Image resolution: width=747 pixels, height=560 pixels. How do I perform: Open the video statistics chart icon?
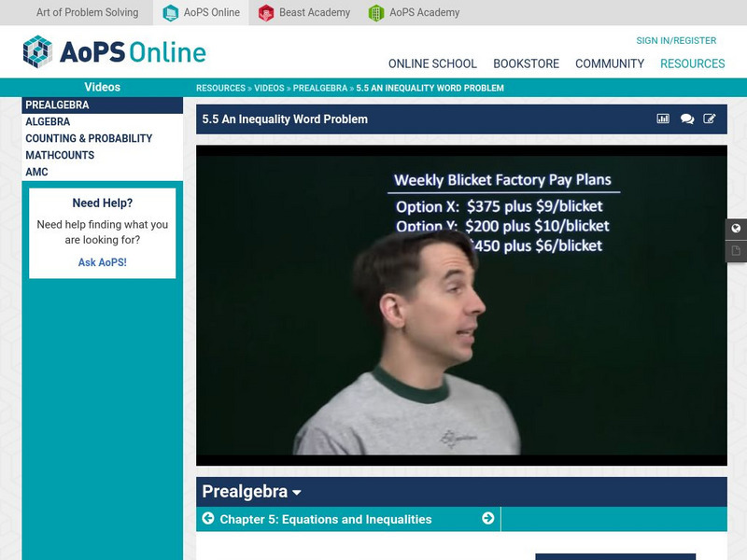pos(663,119)
